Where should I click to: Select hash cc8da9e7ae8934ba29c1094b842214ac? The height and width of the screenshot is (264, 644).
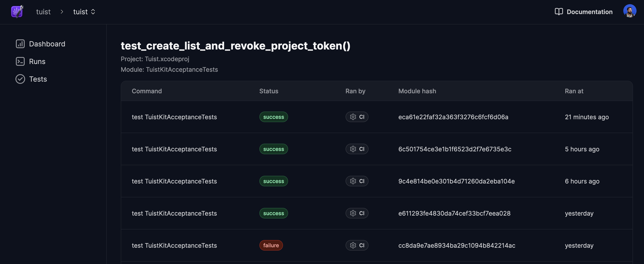pyautogui.click(x=457, y=246)
